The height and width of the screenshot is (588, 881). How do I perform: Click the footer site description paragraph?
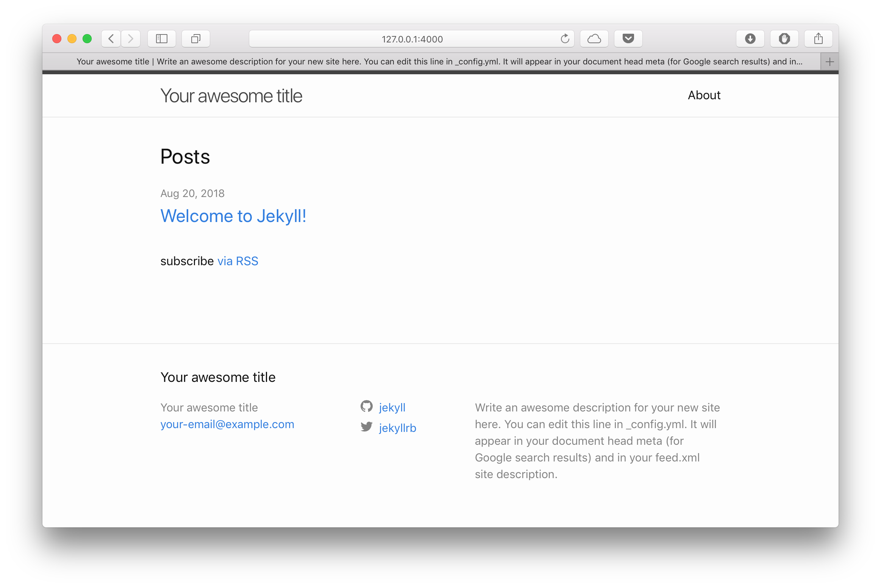coord(597,441)
